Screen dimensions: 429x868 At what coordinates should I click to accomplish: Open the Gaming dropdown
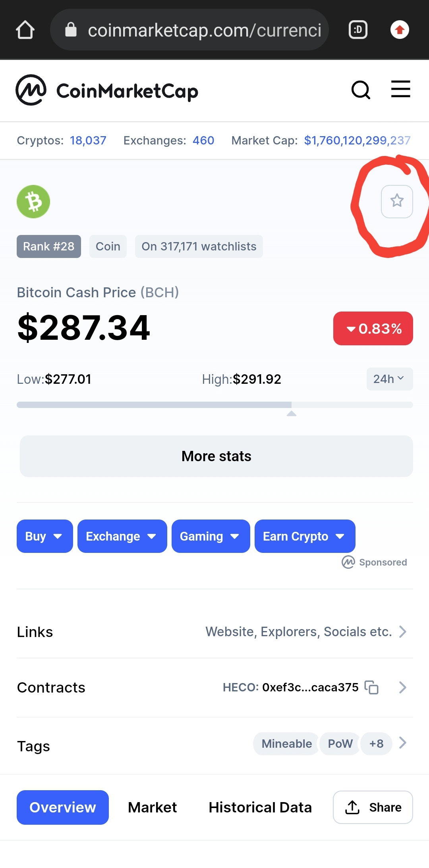[211, 536]
